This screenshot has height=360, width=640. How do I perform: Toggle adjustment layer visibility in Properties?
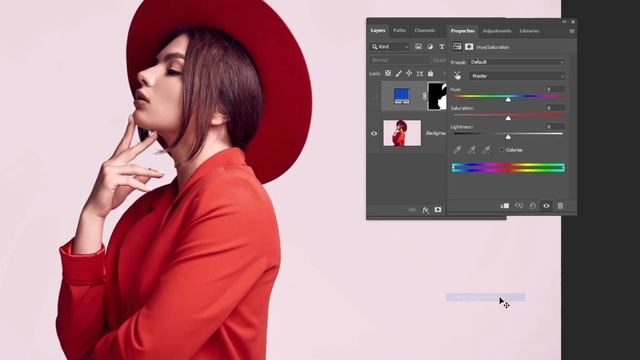pyautogui.click(x=547, y=206)
